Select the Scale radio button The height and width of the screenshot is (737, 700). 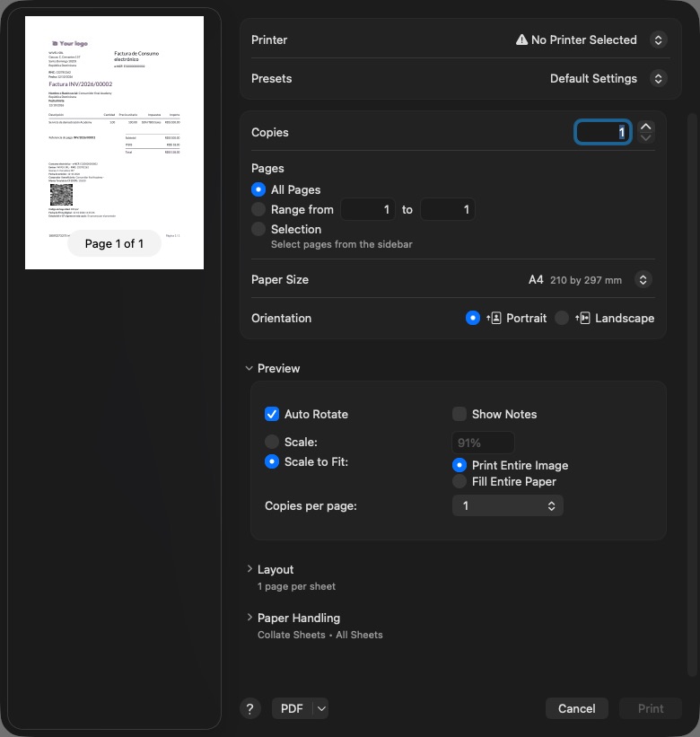coord(272,442)
